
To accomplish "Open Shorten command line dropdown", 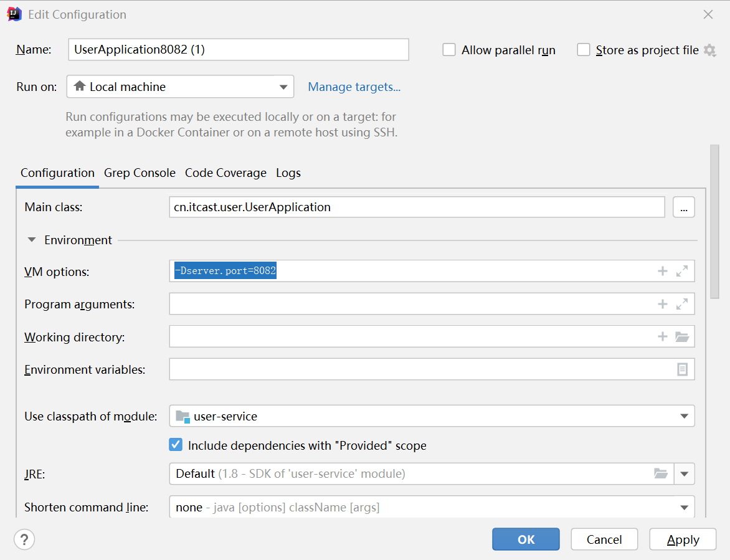I will pyautogui.click(x=432, y=507).
